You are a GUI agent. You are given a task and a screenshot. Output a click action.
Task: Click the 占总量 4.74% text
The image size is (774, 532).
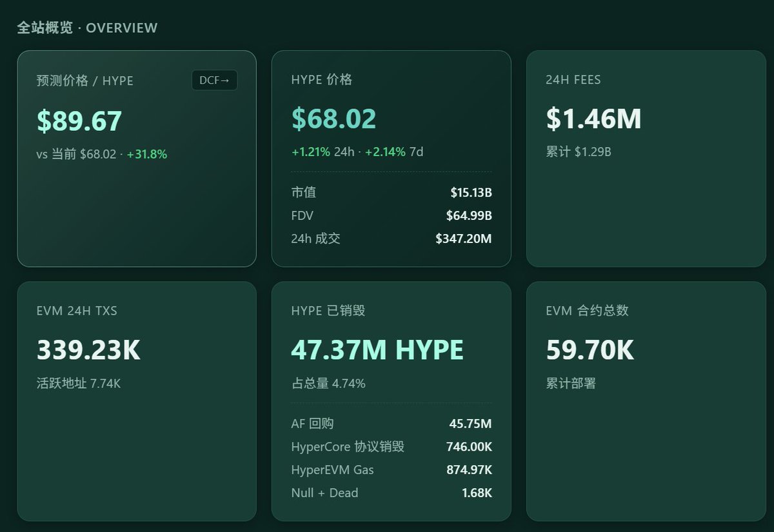(328, 384)
